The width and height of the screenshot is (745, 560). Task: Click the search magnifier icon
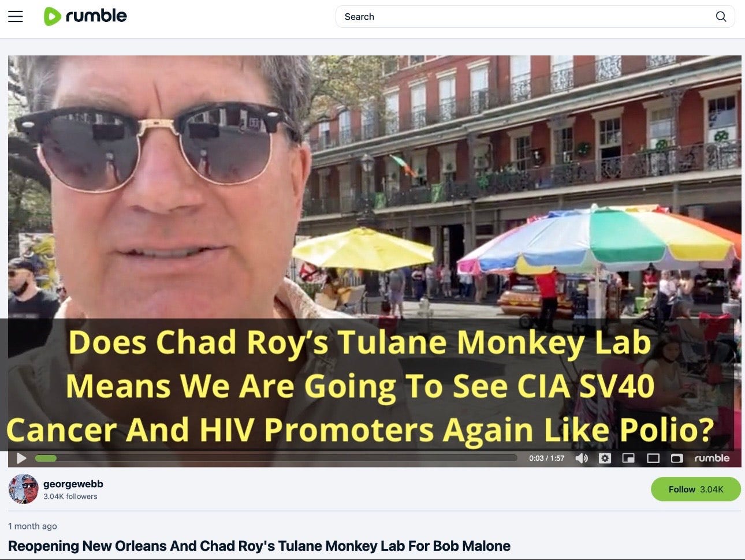721,16
